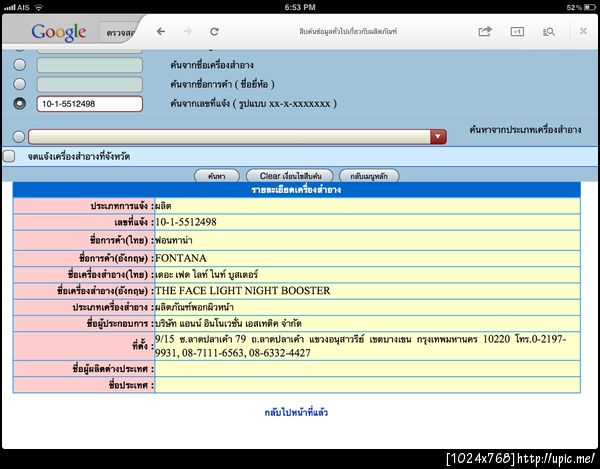Click the Wi-Fi status icon
The image size is (600, 469).
[38, 7]
